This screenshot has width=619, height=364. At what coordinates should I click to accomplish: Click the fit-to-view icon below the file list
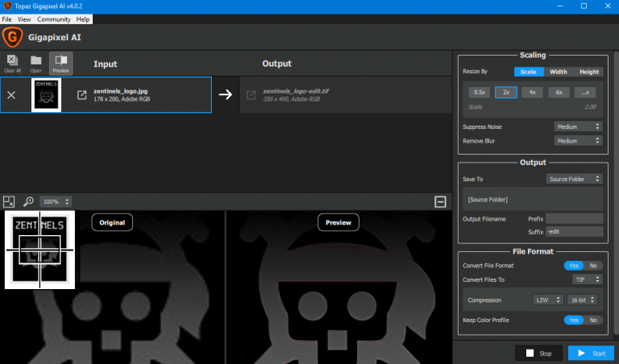9,201
